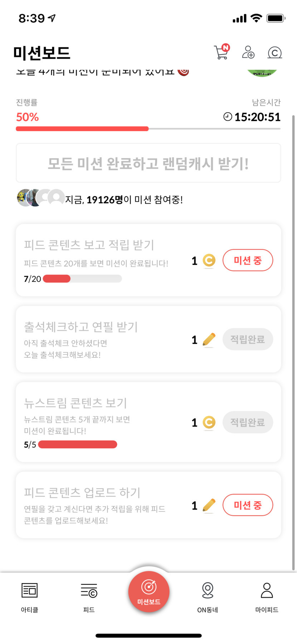Click the red 50% overall progress bar
The width and height of the screenshot is (297, 644).
(x=82, y=129)
